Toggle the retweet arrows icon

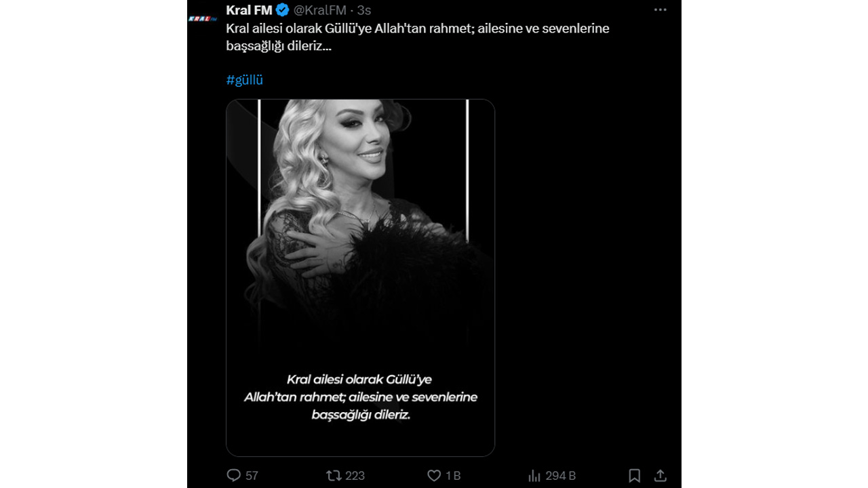tap(334, 476)
